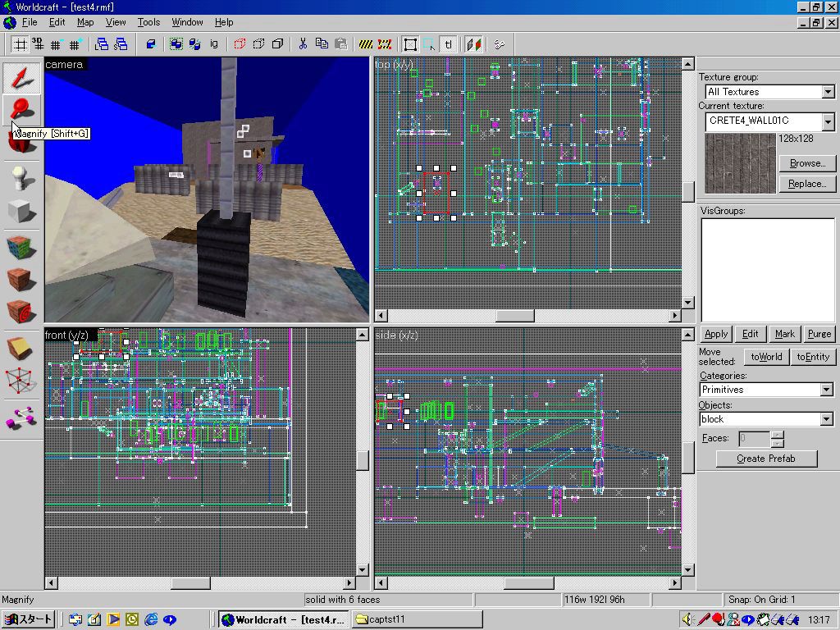Screen dimensions: 840x630
Task: Toggle texture lock 'tl' button
Action: click(449, 44)
